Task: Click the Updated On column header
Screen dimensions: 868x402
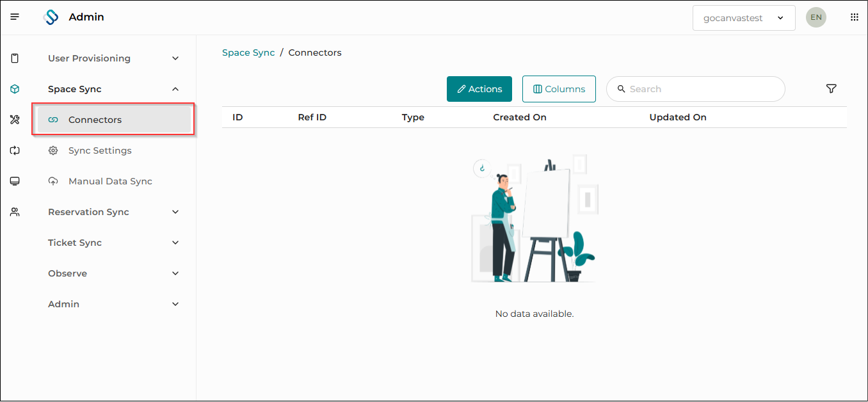Action: (x=678, y=117)
